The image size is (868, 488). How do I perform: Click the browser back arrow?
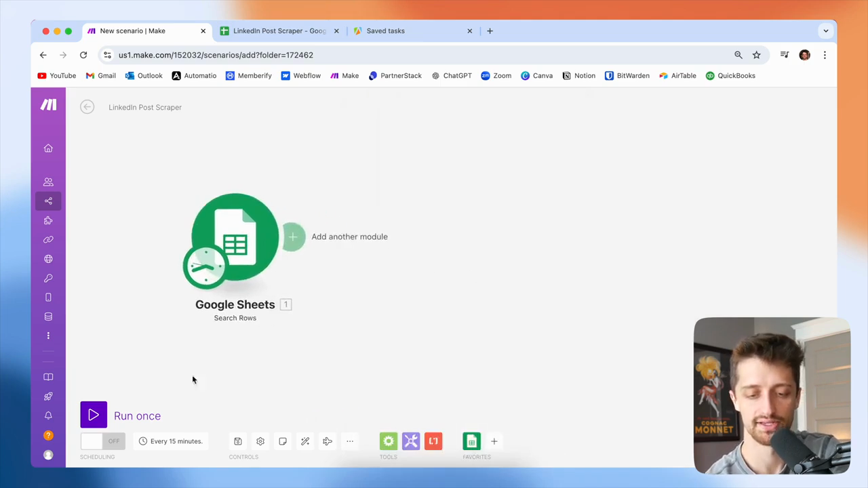pyautogui.click(x=43, y=55)
